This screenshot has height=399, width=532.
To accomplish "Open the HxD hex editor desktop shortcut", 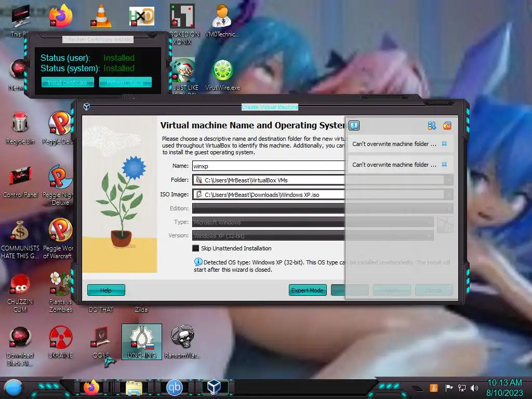I will coord(142,16).
